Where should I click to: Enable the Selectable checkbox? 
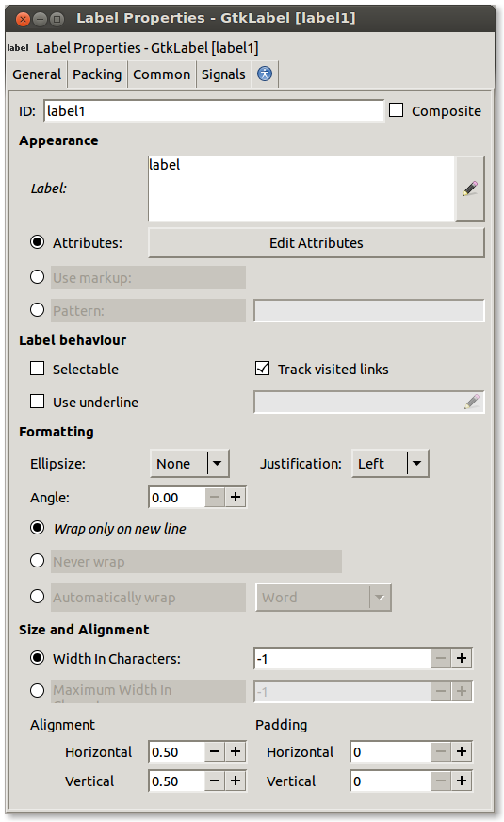click(37, 369)
